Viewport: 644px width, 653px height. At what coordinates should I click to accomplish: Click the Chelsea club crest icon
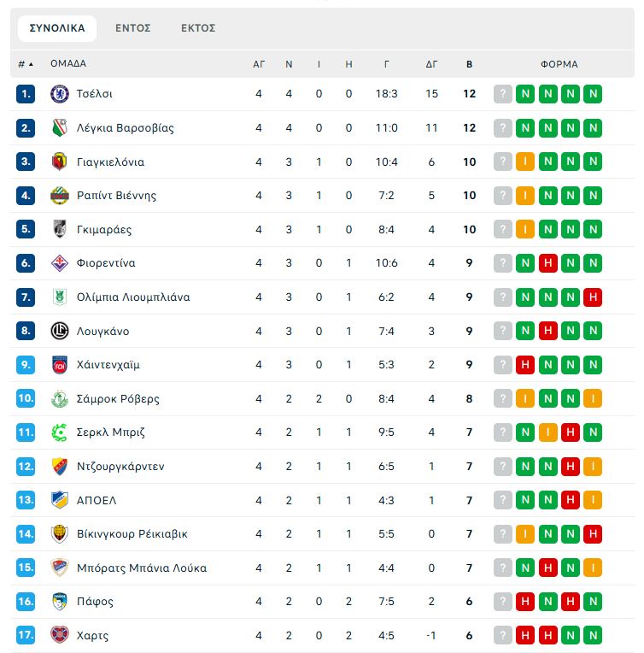point(59,94)
